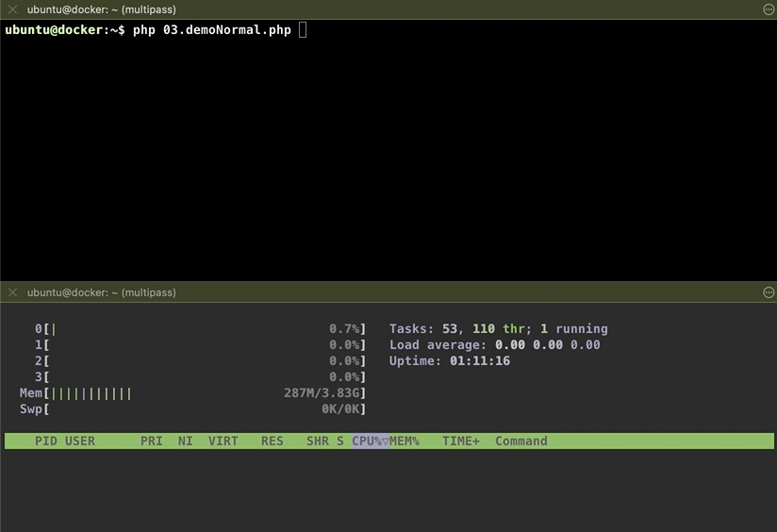Viewport: 777px width, 532px height.
Task: Sort by TIME+ column header
Action: [461, 441]
